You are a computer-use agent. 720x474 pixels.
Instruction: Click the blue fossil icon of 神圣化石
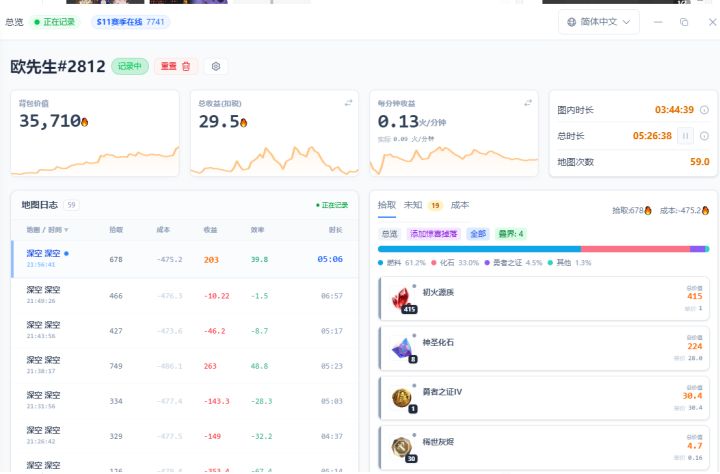[402, 349]
